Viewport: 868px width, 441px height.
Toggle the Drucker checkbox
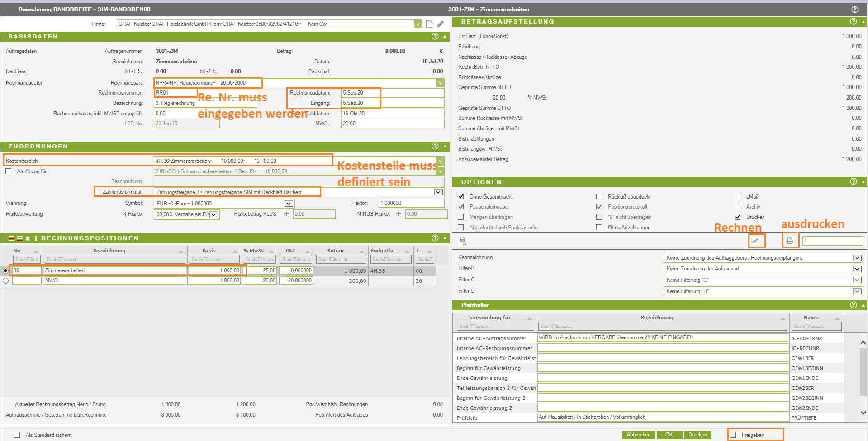738,217
